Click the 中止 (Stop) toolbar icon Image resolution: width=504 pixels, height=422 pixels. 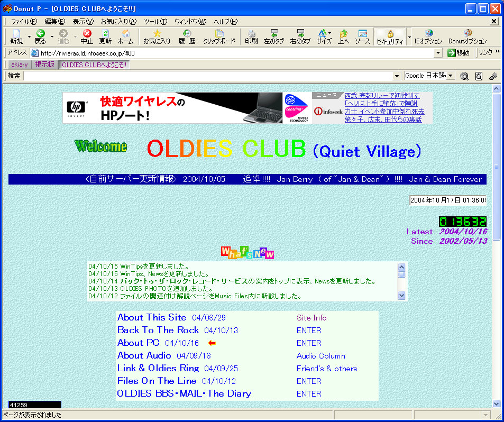87,36
